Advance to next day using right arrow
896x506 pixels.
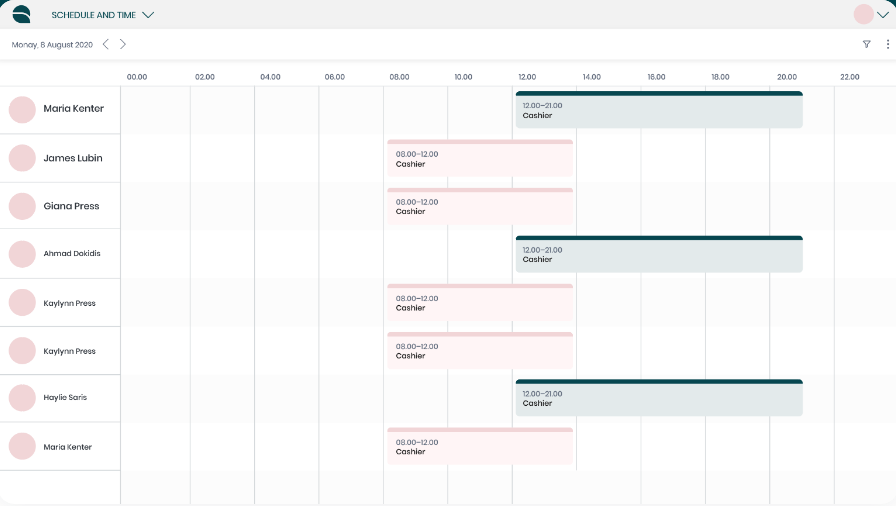[x=123, y=44]
